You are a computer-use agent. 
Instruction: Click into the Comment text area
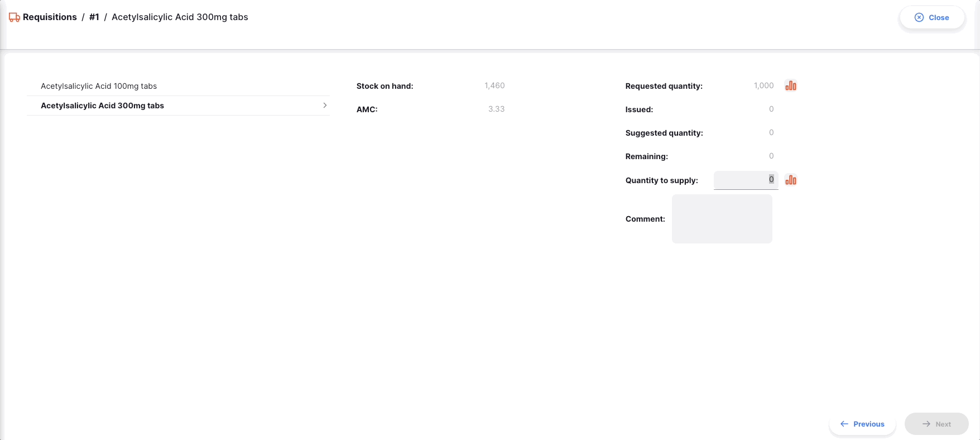(722, 219)
